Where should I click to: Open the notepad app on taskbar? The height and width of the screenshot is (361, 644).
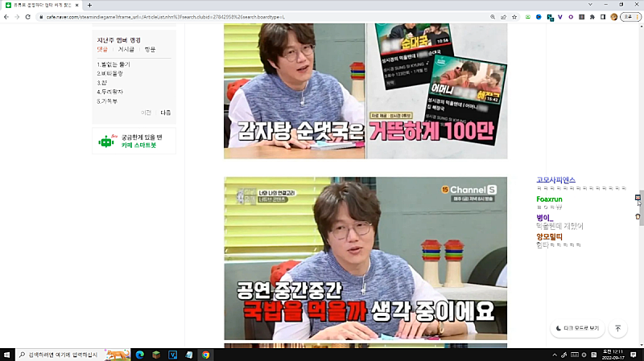[189, 355]
